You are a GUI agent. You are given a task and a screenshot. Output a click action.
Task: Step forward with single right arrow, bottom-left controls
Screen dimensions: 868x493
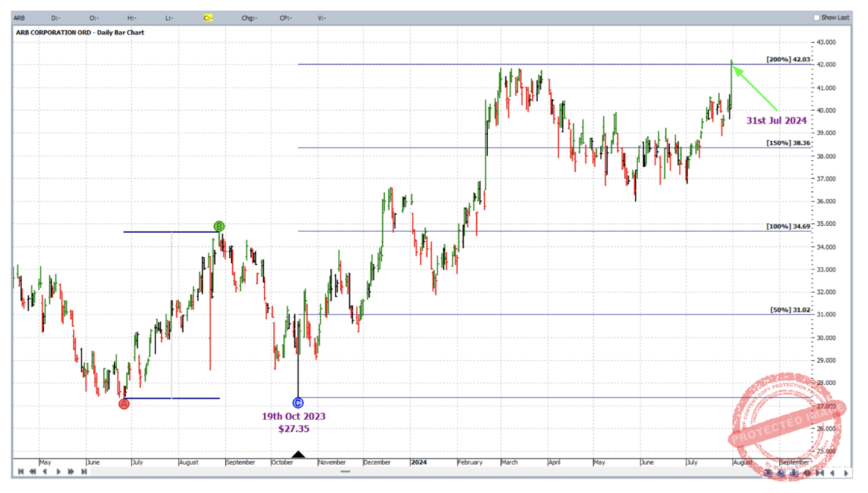[58, 472]
